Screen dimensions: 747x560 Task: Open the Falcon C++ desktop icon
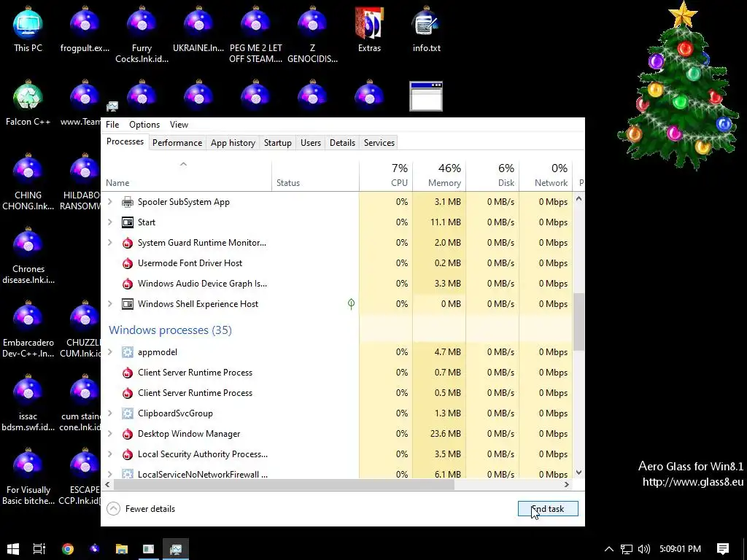point(28,103)
